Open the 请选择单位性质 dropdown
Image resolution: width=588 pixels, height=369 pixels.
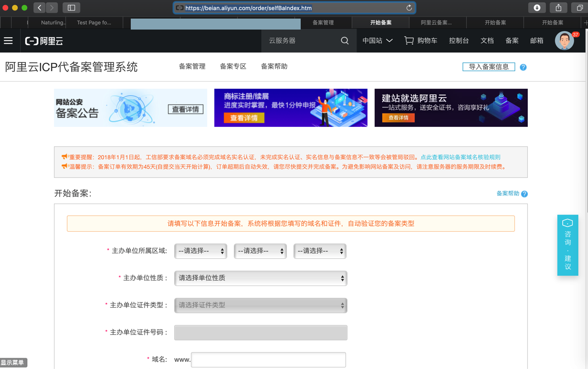(261, 278)
